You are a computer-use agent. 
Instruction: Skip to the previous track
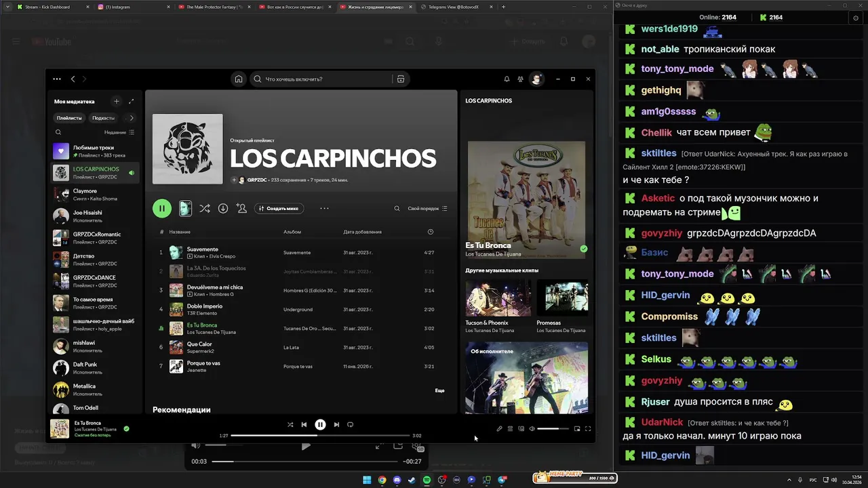[x=304, y=424]
